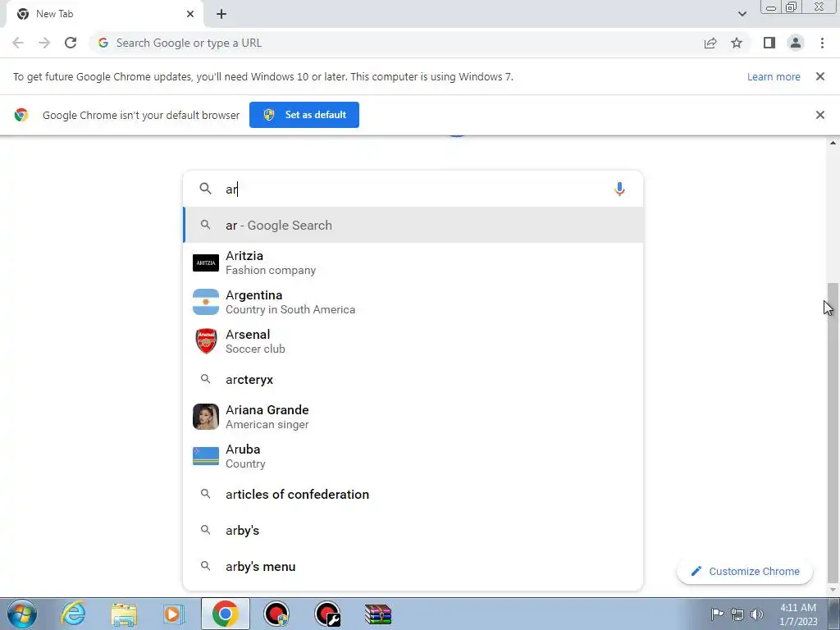Focus the address bar

[x=396, y=43]
